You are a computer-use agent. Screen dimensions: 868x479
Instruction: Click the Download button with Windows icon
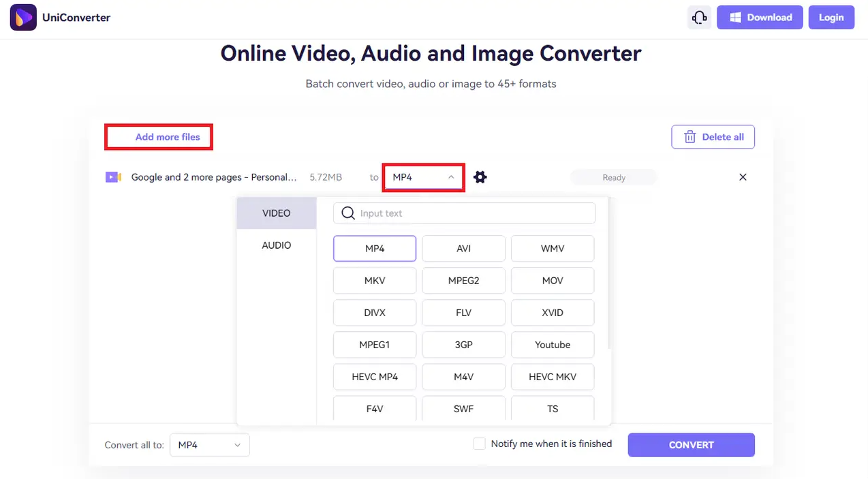pos(760,18)
